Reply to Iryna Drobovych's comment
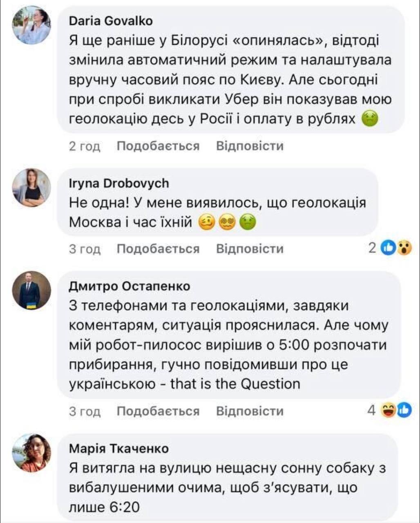 click(250, 248)
